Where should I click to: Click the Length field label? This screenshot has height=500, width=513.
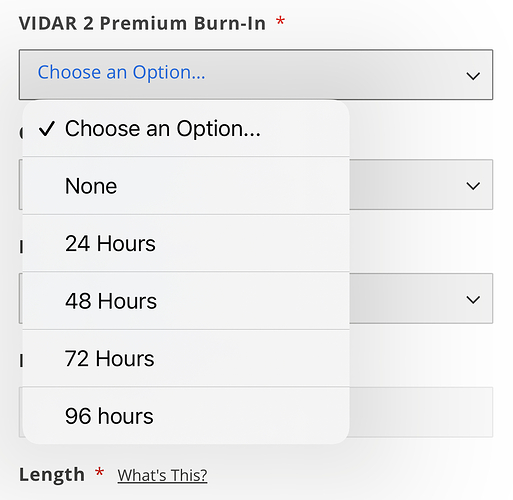(x=52, y=474)
